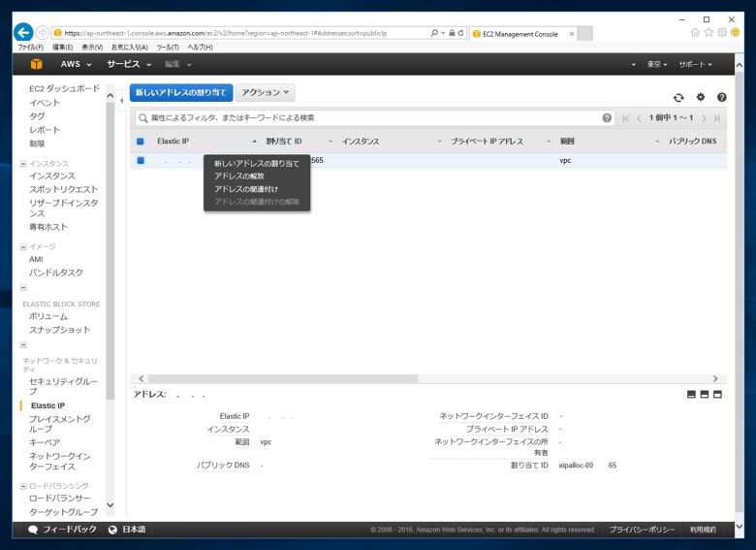The width and height of the screenshot is (756, 550).
Task: Sort table by Elastic IP column header
Action: 173,142
